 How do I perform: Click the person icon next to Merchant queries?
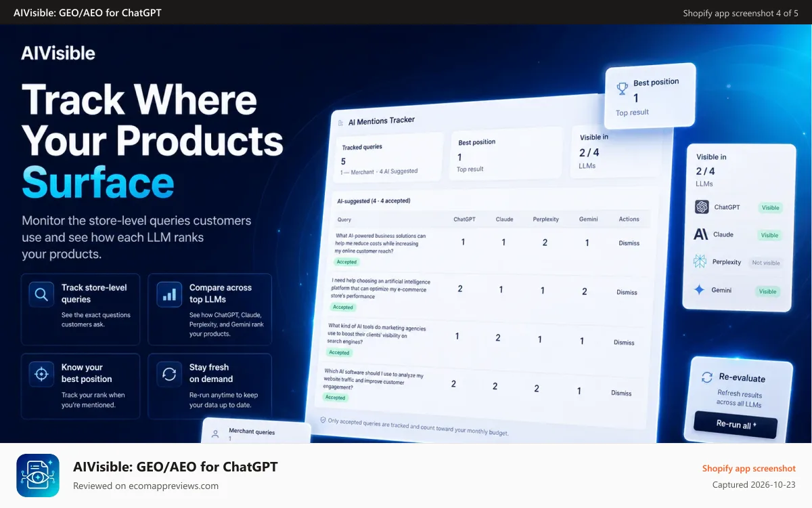click(216, 433)
